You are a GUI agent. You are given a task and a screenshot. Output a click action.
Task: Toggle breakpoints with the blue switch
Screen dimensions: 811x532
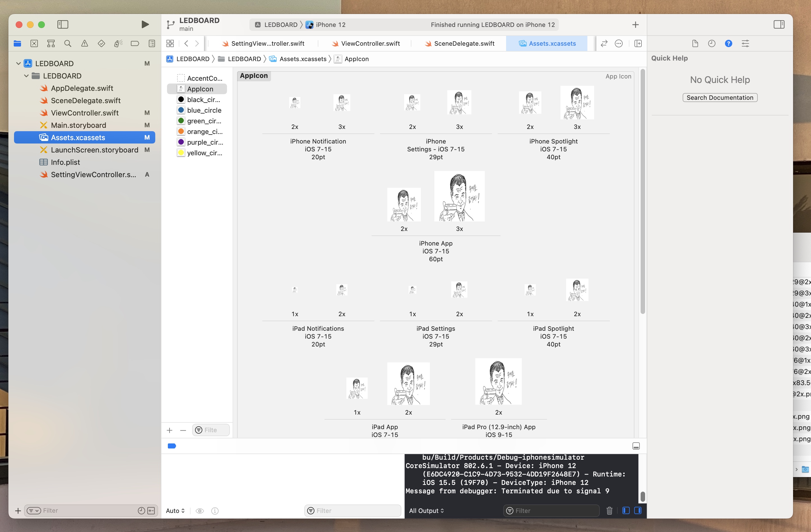[x=172, y=446]
